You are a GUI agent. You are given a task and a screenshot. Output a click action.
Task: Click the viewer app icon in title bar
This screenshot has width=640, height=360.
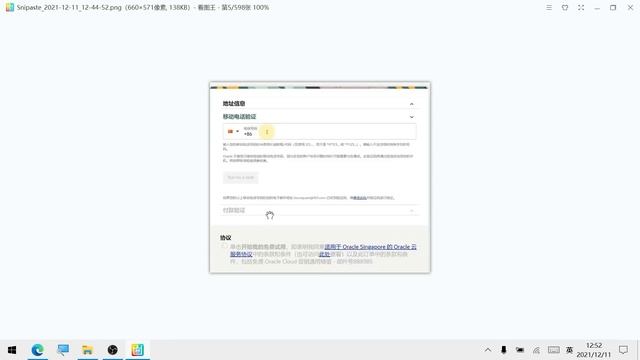9,7
